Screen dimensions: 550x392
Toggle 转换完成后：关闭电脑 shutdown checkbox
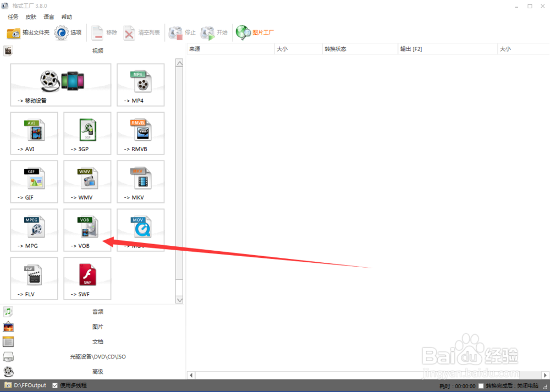pos(481,386)
